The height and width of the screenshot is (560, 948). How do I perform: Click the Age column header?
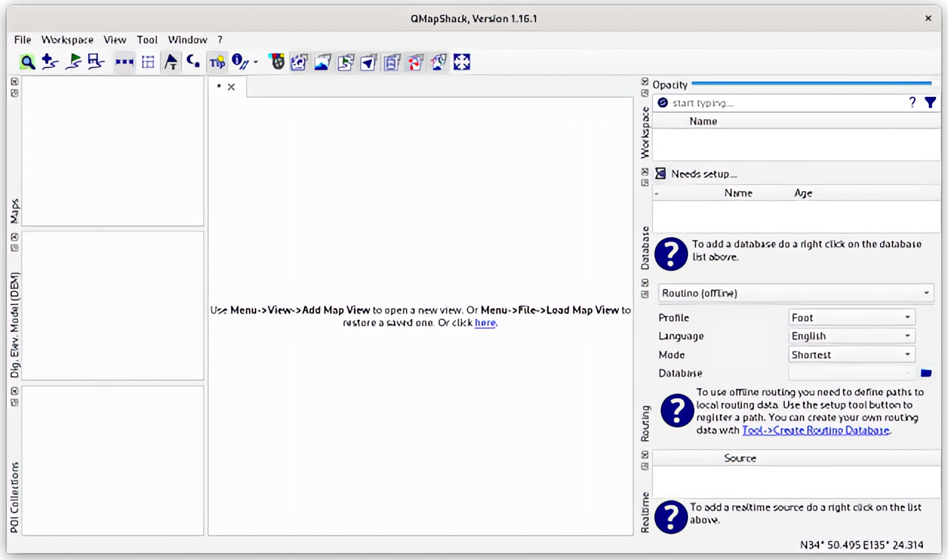coord(803,193)
